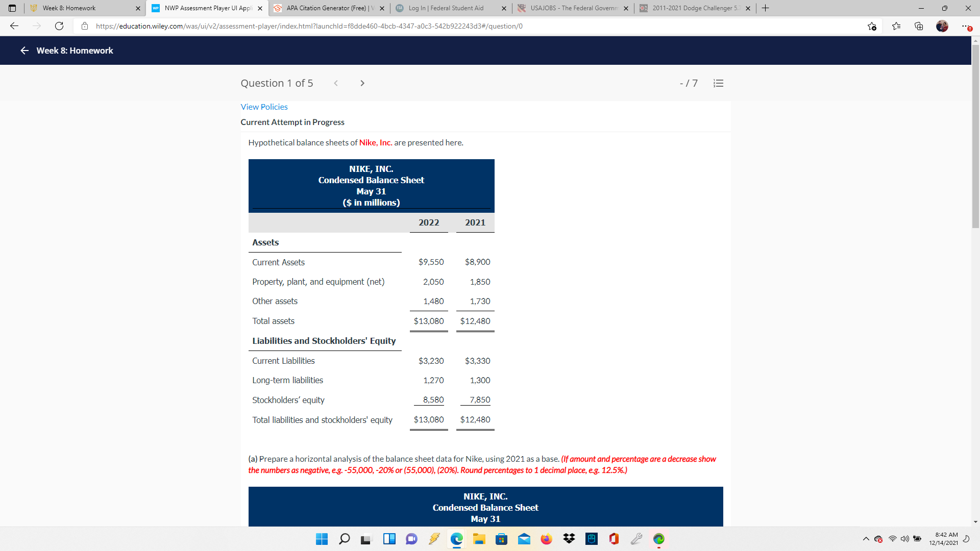Show hidden system tray icons chevron

coord(866,539)
